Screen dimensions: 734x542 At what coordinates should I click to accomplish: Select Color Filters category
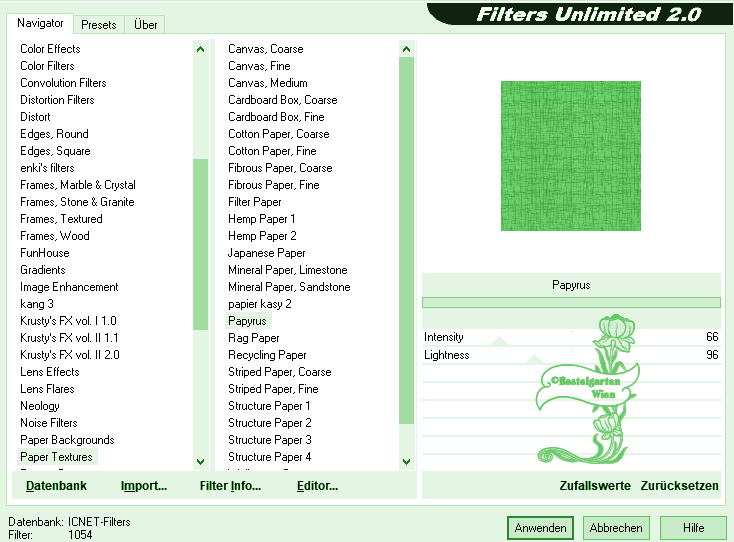tap(47, 66)
